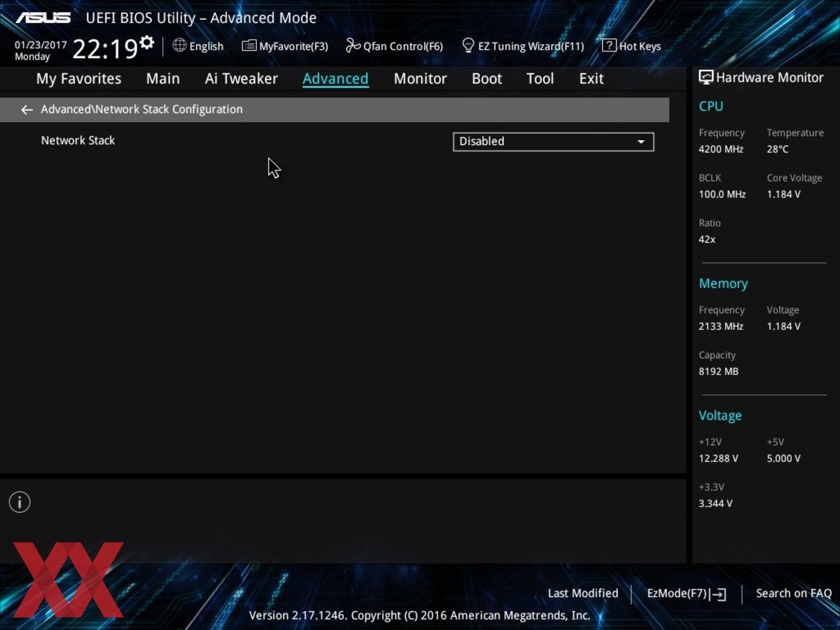Open the Boot tab
This screenshot has height=630, width=840.
tap(487, 78)
